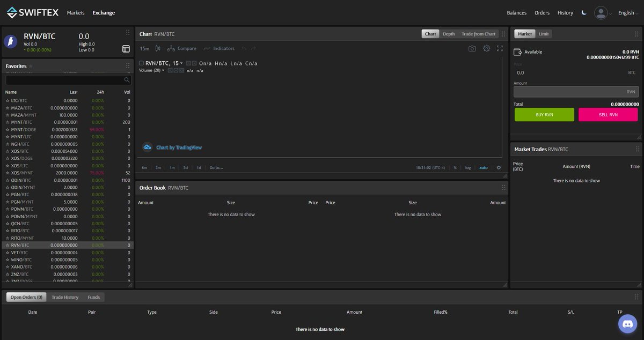
Task: Open 15m interval dropdown
Action: pyautogui.click(x=144, y=48)
